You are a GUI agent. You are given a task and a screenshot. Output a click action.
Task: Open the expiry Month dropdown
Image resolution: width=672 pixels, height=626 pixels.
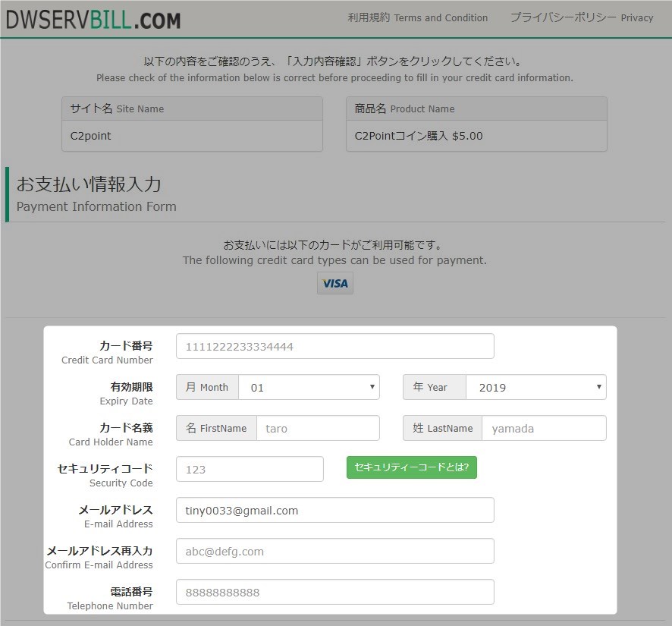[309, 387]
